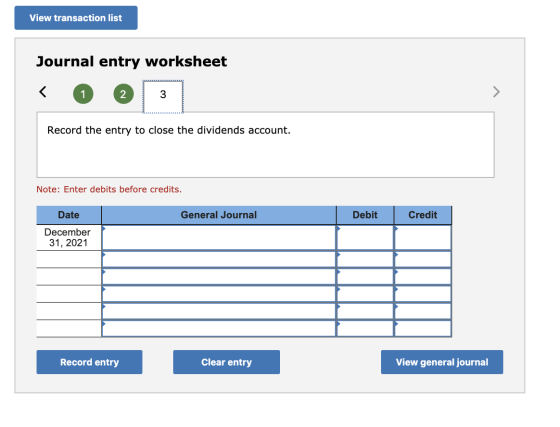
Task: Click the 'Record the entry to close' instruction text
Action: (x=169, y=130)
